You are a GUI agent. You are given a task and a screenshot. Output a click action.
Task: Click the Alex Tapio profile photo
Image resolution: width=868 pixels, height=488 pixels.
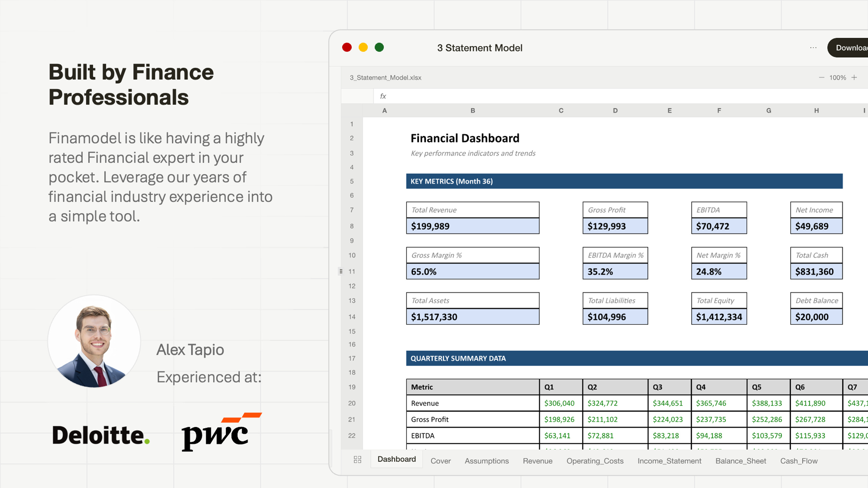click(94, 341)
